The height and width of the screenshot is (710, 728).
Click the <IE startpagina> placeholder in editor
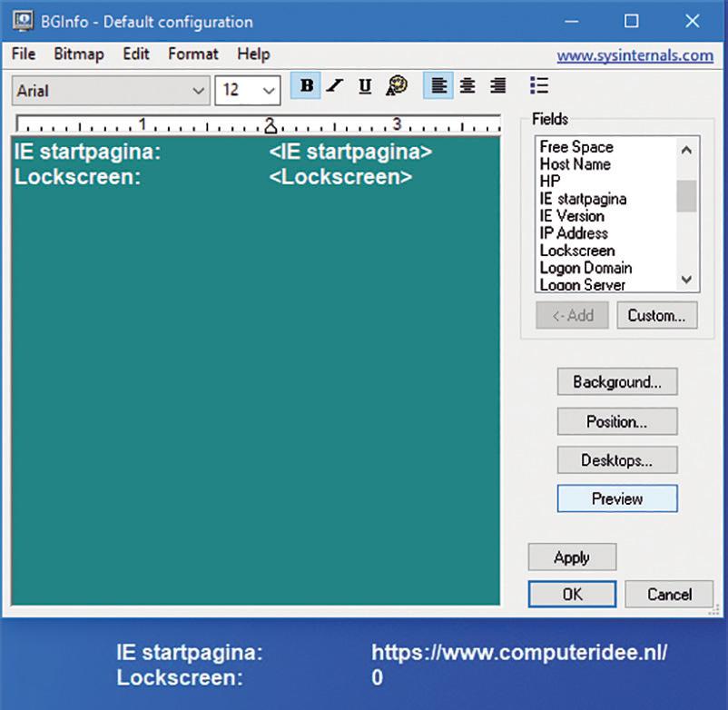(x=350, y=152)
